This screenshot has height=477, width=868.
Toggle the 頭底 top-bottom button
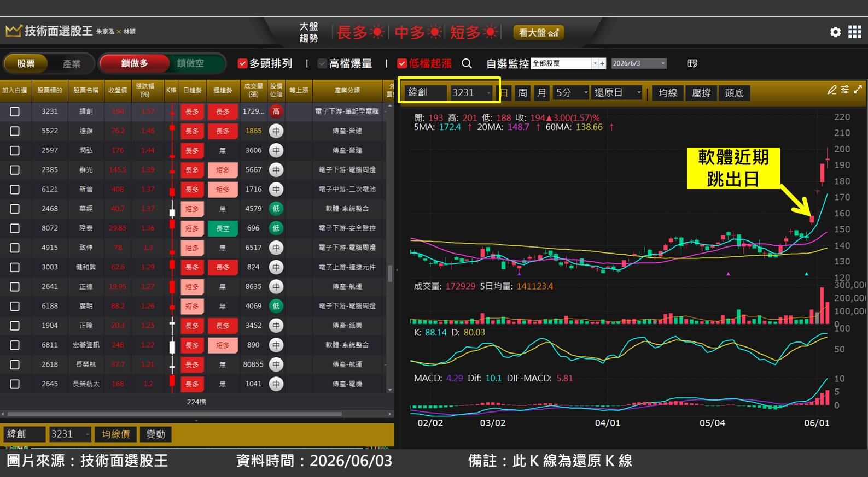pos(735,93)
